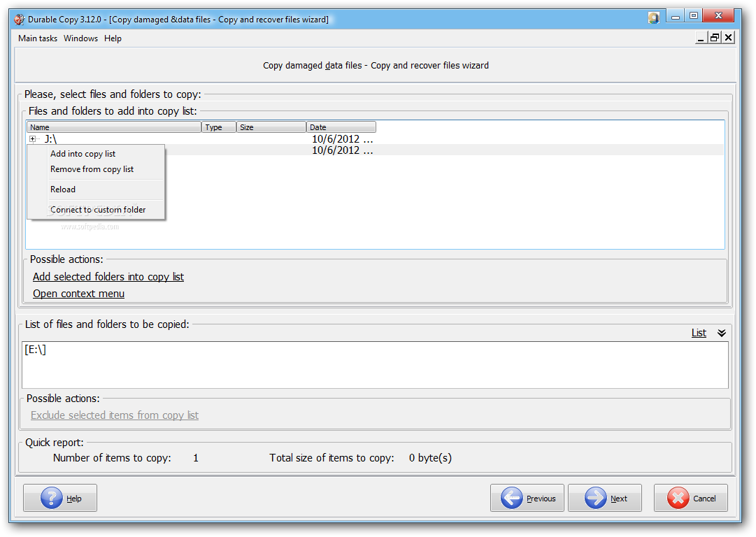Sort by the Size column header
Viewport: 756px width, 537px height.
[271, 127]
